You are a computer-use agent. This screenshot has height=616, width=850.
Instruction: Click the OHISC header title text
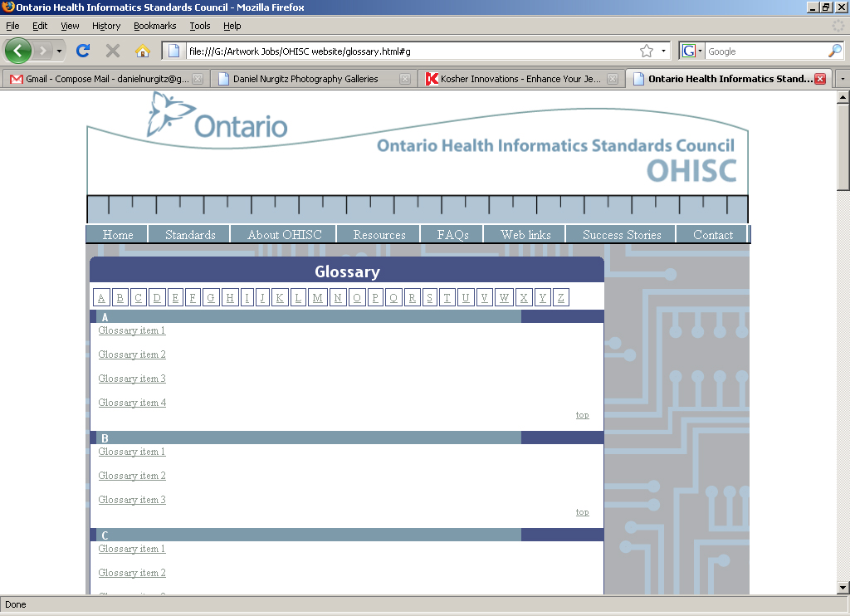pos(691,171)
